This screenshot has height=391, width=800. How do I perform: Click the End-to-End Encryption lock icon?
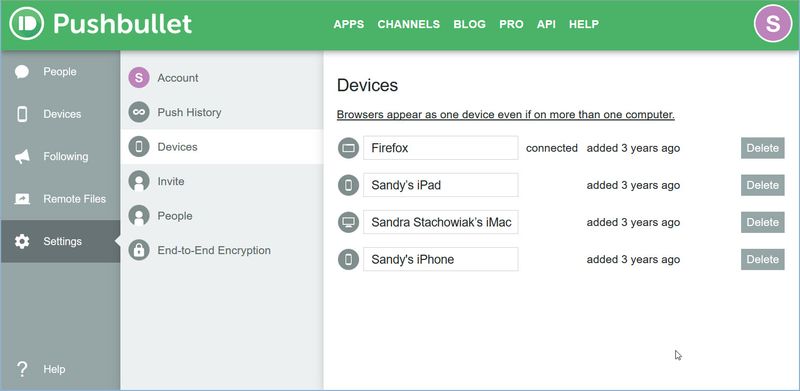(x=139, y=250)
